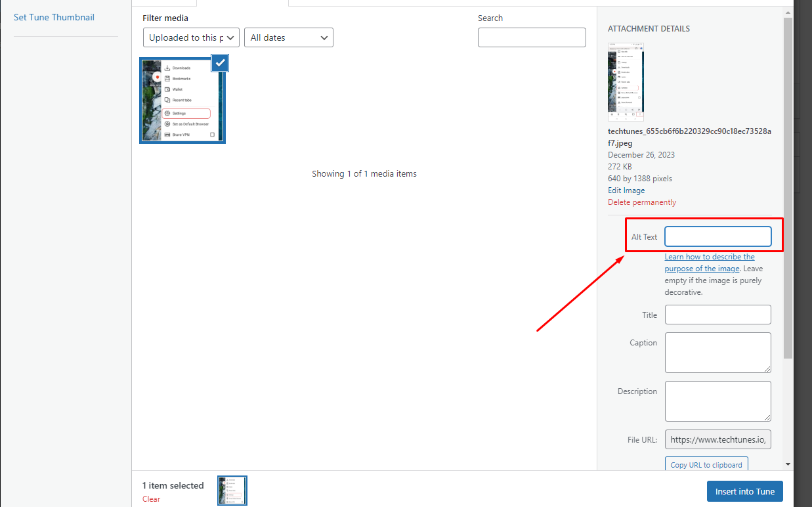This screenshot has height=507, width=812.
Task: Click the ATTACHMENT DETAILS heading
Action: 649,29
